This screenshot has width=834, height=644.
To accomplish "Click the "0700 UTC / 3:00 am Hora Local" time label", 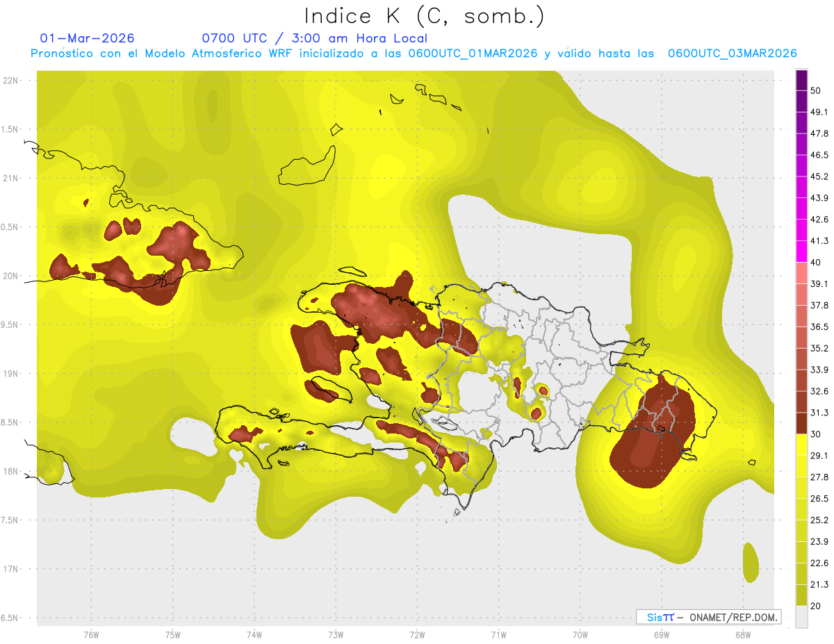I will coord(314,38).
